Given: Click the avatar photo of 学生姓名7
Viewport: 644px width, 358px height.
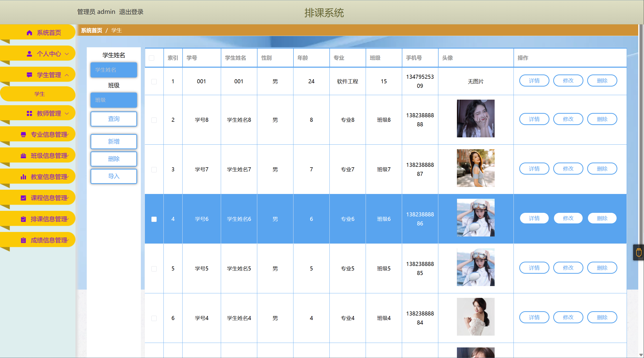Looking at the screenshot, I should click(476, 168).
